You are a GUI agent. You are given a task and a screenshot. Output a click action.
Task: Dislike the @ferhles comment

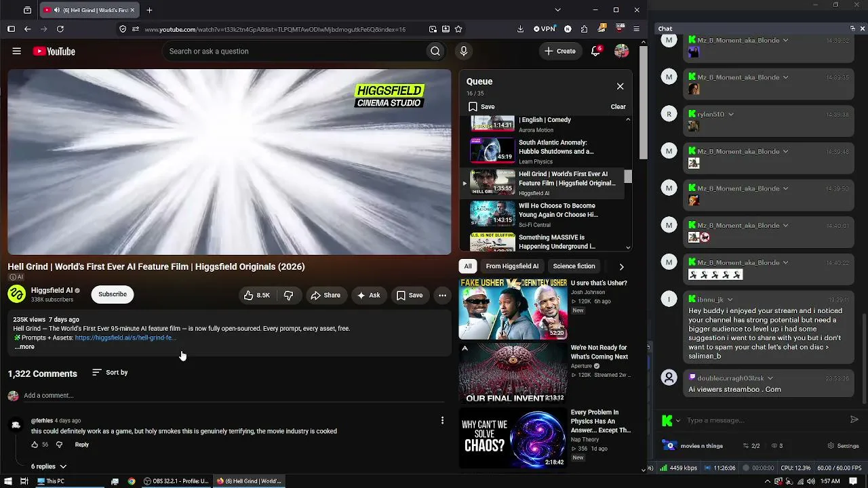[59, 445]
